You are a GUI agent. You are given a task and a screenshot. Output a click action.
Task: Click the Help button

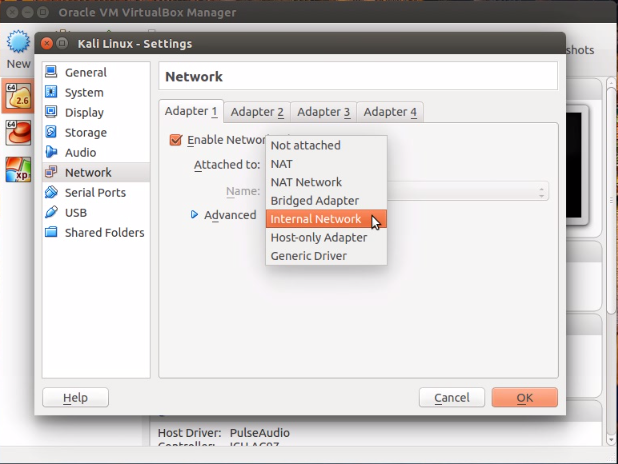(75, 397)
